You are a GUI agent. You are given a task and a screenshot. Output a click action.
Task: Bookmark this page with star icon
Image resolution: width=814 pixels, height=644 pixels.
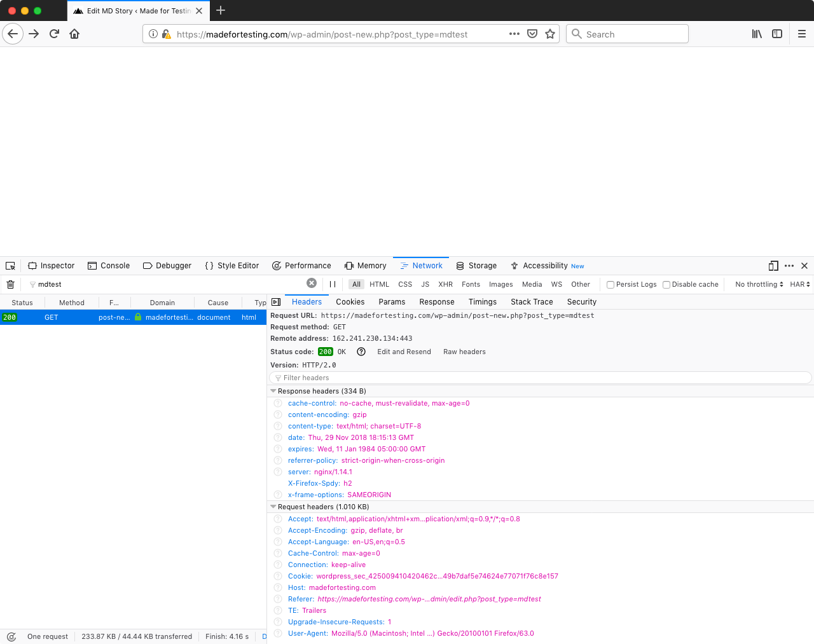(550, 34)
